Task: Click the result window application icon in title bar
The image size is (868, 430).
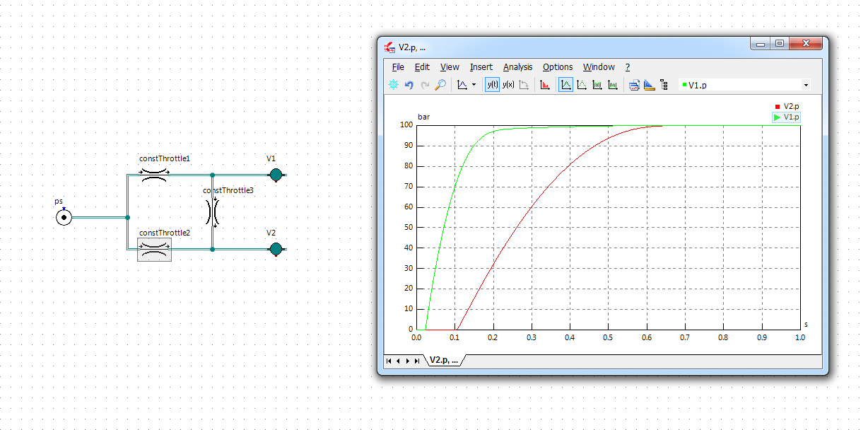Action: point(389,47)
